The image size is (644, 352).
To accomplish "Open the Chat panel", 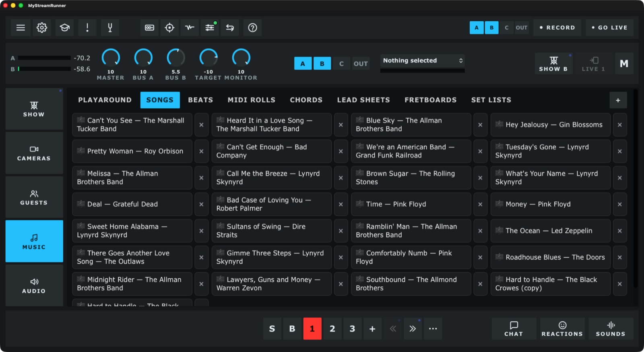I will click(x=514, y=329).
